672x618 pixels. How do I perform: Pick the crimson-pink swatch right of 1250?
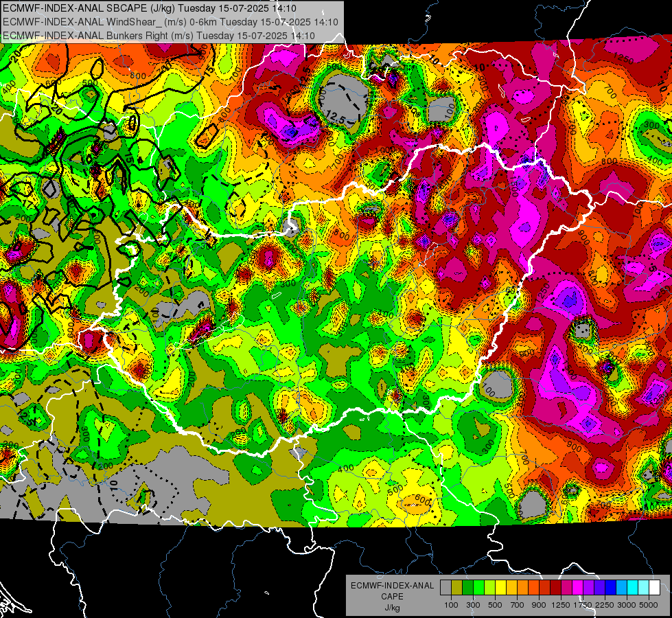pos(566,588)
